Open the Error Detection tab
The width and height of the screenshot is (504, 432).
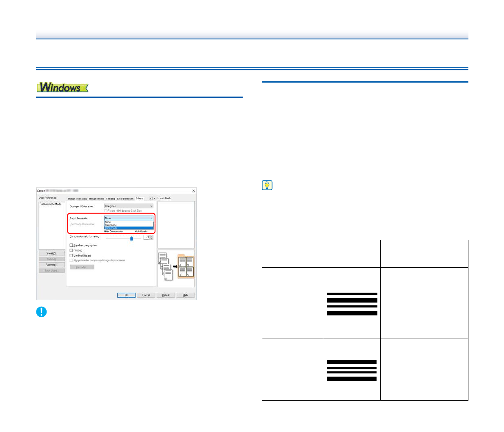tap(125, 199)
